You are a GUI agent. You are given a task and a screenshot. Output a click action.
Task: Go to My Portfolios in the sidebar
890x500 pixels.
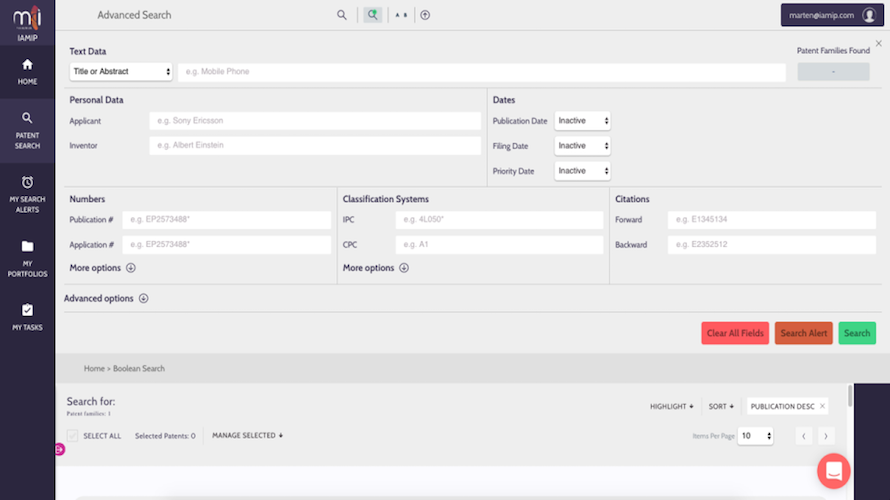coord(27,257)
